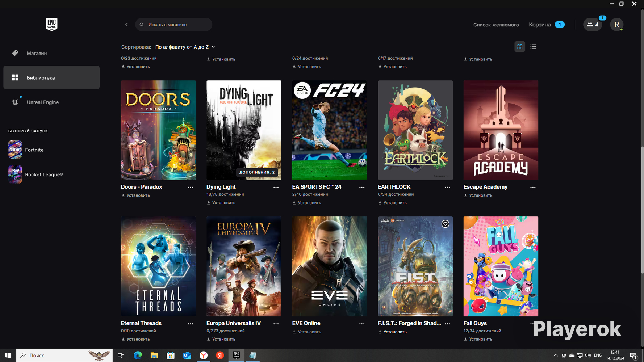Viewport: 644px width, 362px height.
Task: Click the Windows taskbar search box
Action: tap(64, 355)
